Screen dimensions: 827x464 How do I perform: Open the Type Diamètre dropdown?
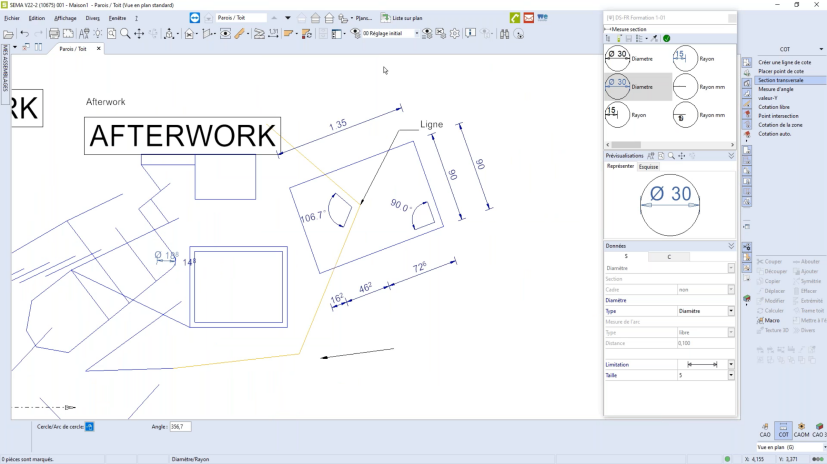pyautogui.click(x=731, y=311)
